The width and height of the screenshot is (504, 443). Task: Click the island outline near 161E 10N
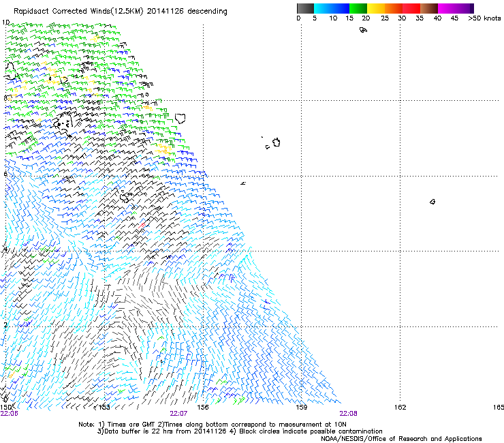coord(363,30)
